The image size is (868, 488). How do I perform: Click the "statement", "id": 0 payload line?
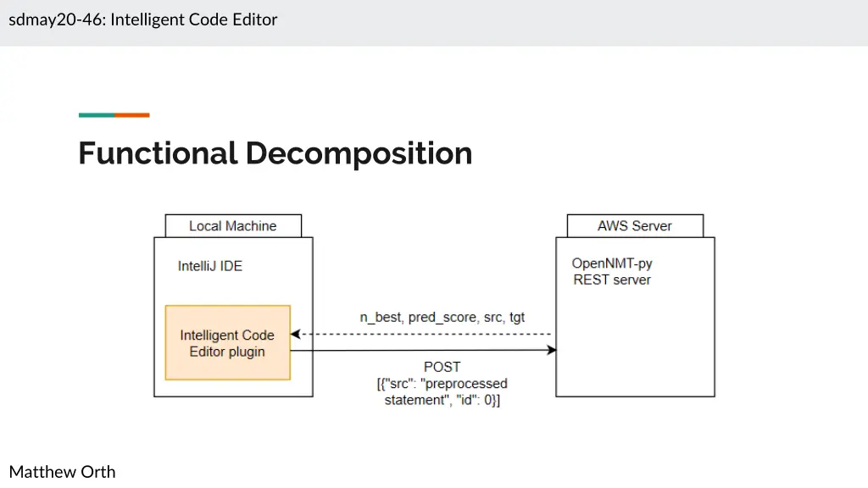[442, 400]
